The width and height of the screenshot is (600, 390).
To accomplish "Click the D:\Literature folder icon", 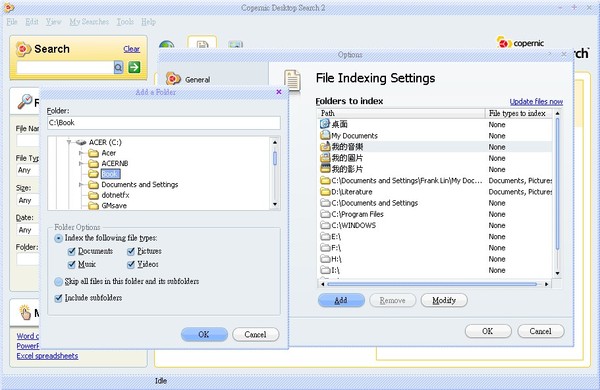I will click(x=325, y=191).
